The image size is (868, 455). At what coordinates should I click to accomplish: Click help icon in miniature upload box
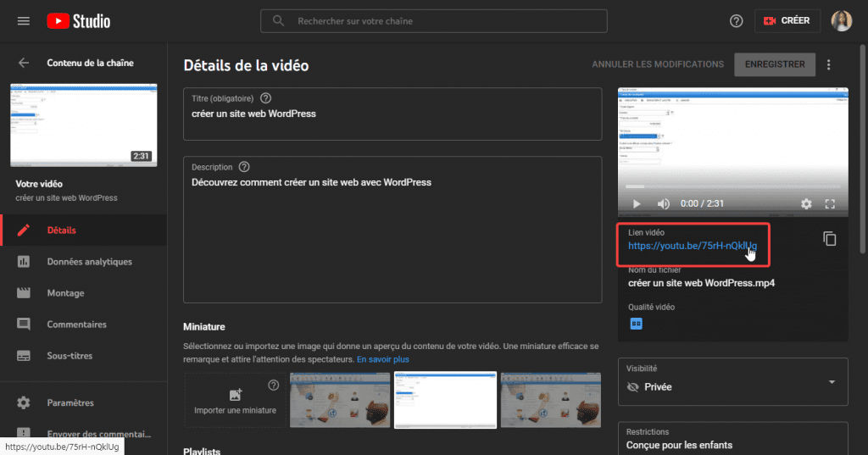(x=274, y=386)
